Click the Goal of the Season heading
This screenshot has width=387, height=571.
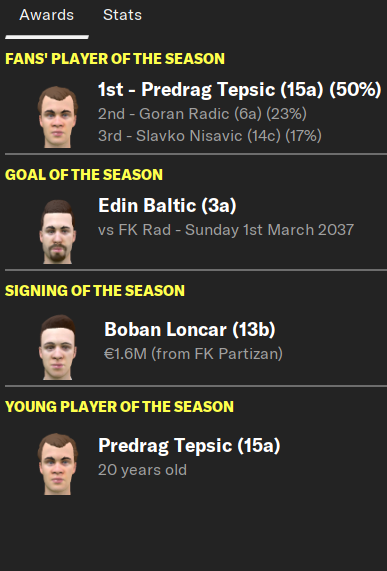(84, 174)
